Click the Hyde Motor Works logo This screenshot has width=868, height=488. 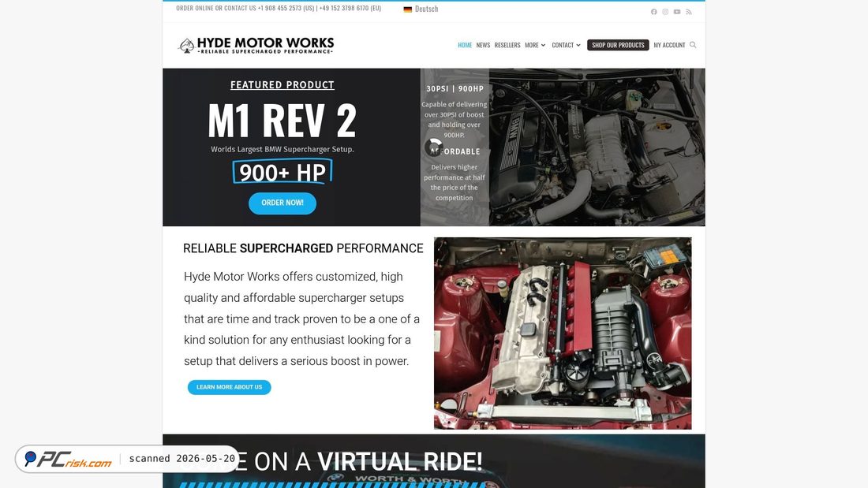click(256, 46)
